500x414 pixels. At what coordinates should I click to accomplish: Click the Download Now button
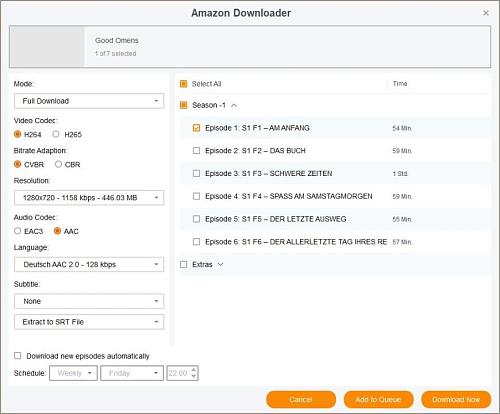[x=456, y=399]
